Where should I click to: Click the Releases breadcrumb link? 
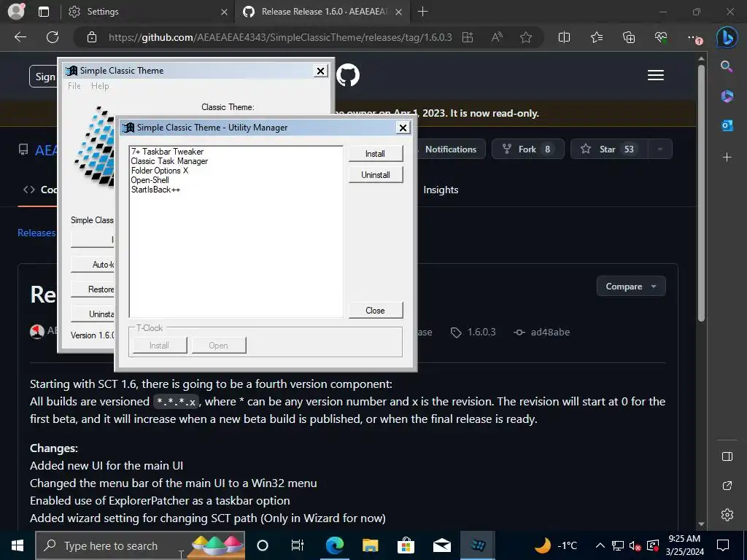(36, 233)
